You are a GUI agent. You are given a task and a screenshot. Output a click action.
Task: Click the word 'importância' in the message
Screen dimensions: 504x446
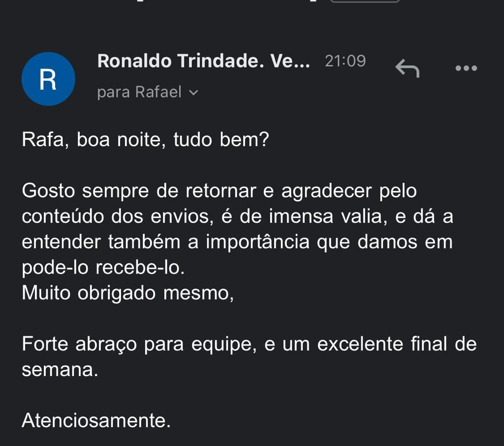[257, 243]
